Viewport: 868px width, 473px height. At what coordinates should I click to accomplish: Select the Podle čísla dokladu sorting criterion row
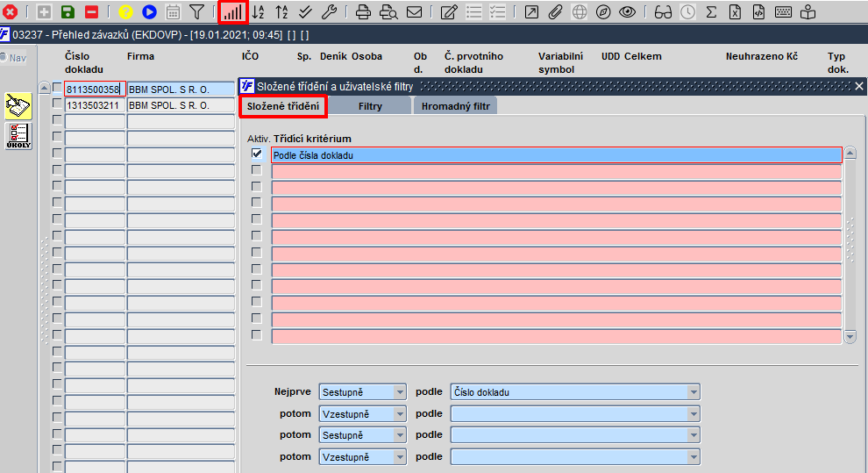point(557,155)
